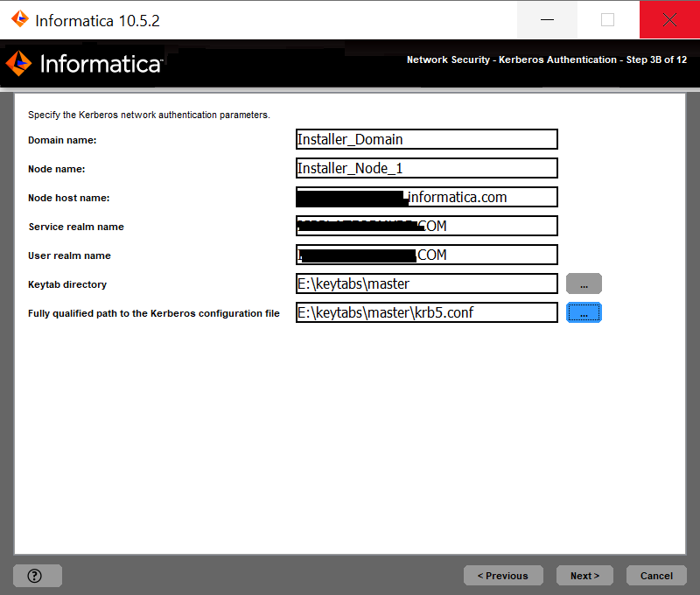Click the 'Domain name:' label

62,140
